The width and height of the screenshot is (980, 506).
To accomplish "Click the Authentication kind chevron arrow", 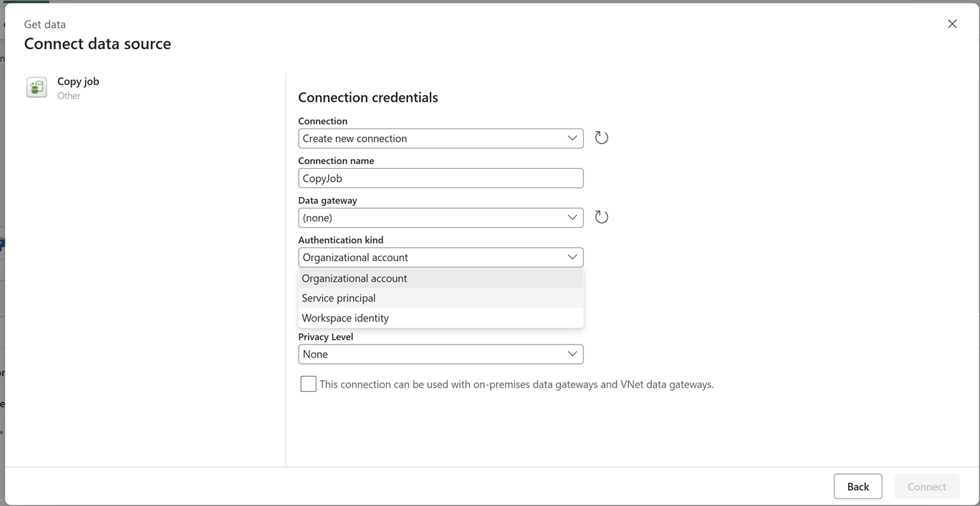I will pos(572,257).
